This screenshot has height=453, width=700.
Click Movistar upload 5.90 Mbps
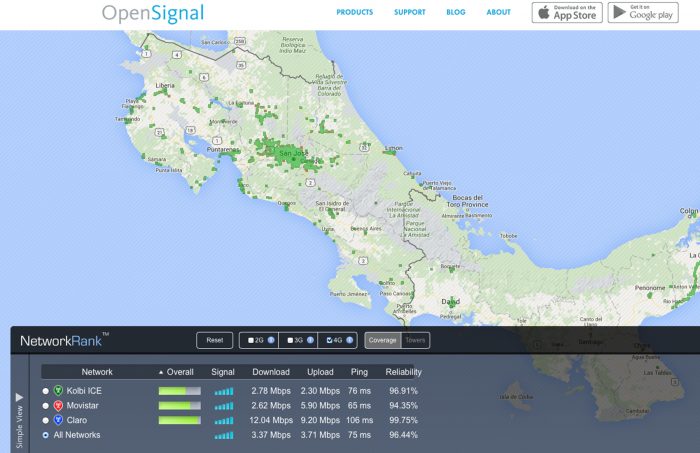click(x=320, y=406)
